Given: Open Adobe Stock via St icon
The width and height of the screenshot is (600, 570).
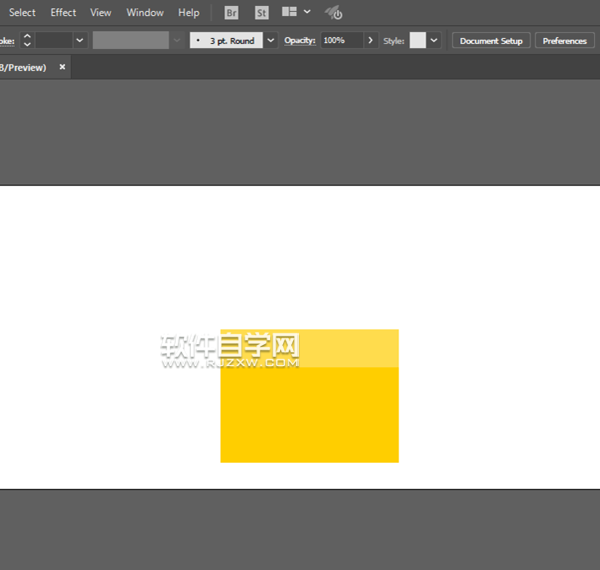Looking at the screenshot, I should point(261,13).
